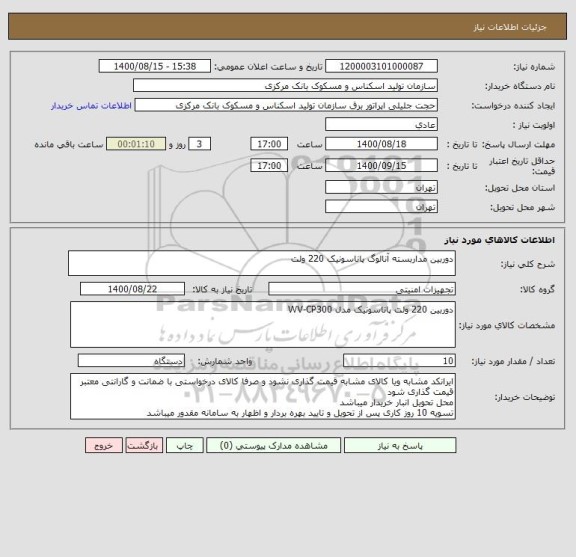This screenshot has width=576, height=557.
Task: Click the اطلاعات کالاهای مورد نیاز section heading
Action: 500,240
